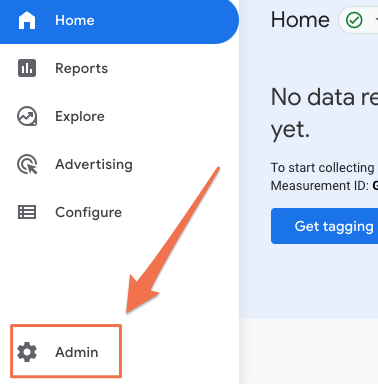This screenshot has width=378, height=384.
Task: Expand the dropdown arrow beside the green checkmark
Action: (376, 20)
